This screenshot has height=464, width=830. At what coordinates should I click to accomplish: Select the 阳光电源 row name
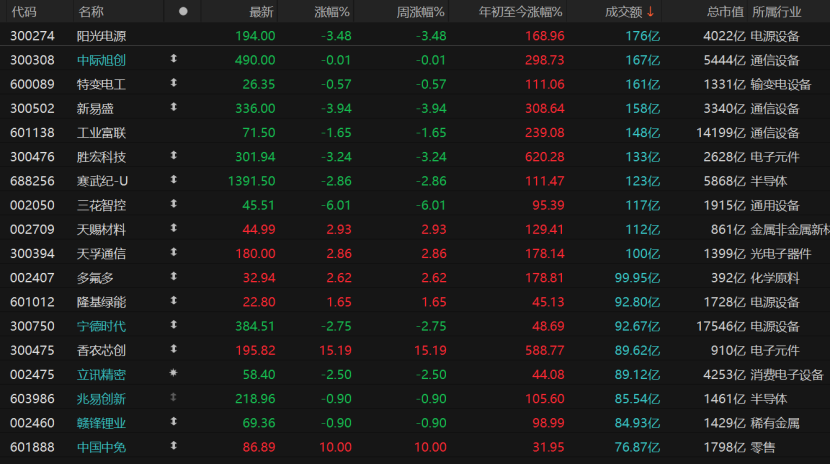(101, 36)
